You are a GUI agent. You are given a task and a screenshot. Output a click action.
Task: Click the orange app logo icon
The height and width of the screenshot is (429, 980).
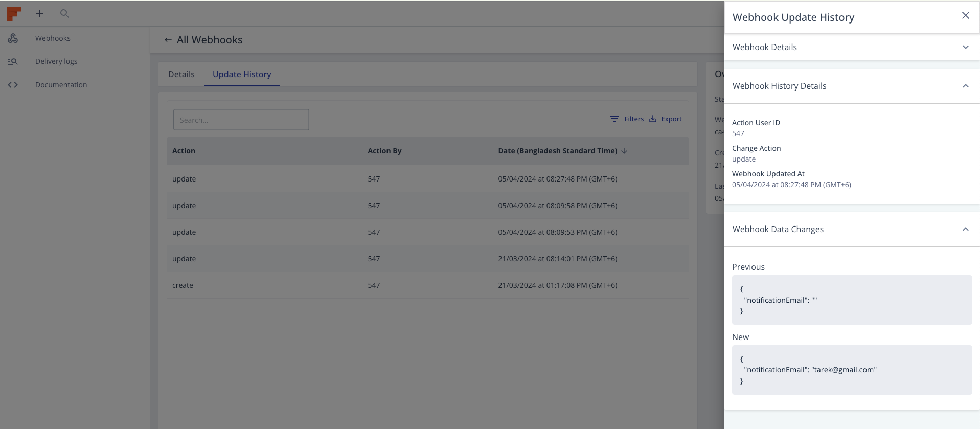[x=14, y=14]
